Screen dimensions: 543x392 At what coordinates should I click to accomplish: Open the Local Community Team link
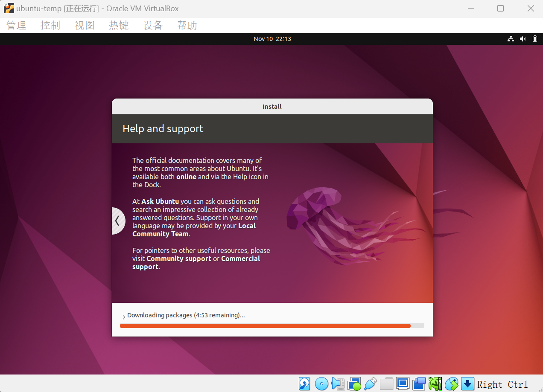coord(194,230)
